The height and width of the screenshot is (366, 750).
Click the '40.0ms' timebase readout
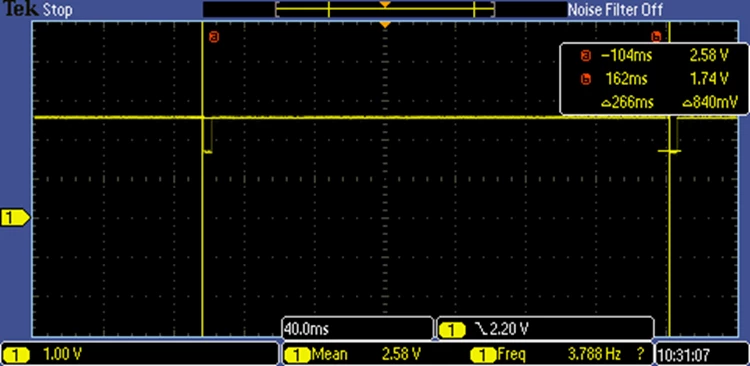pos(306,329)
